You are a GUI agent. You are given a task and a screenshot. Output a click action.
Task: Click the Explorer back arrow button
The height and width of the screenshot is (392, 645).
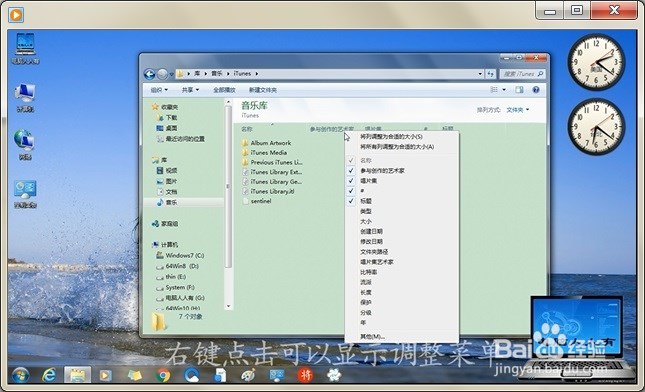(149, 74)
